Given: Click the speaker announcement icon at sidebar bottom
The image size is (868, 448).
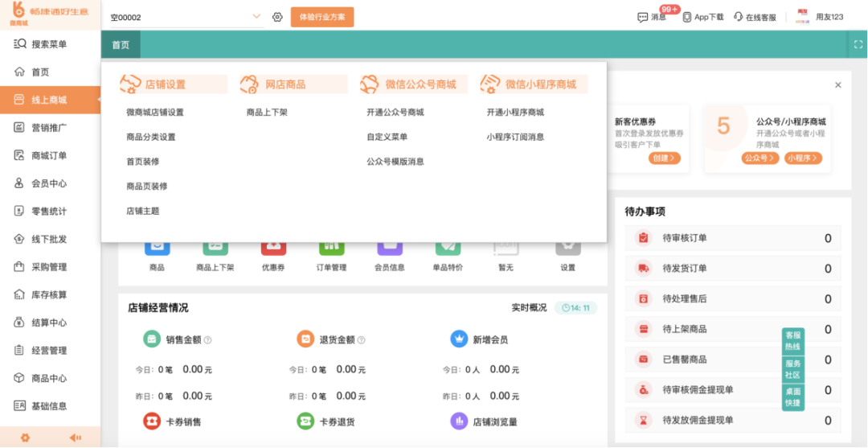Looking at the screenshot, I should coord(76,438).
